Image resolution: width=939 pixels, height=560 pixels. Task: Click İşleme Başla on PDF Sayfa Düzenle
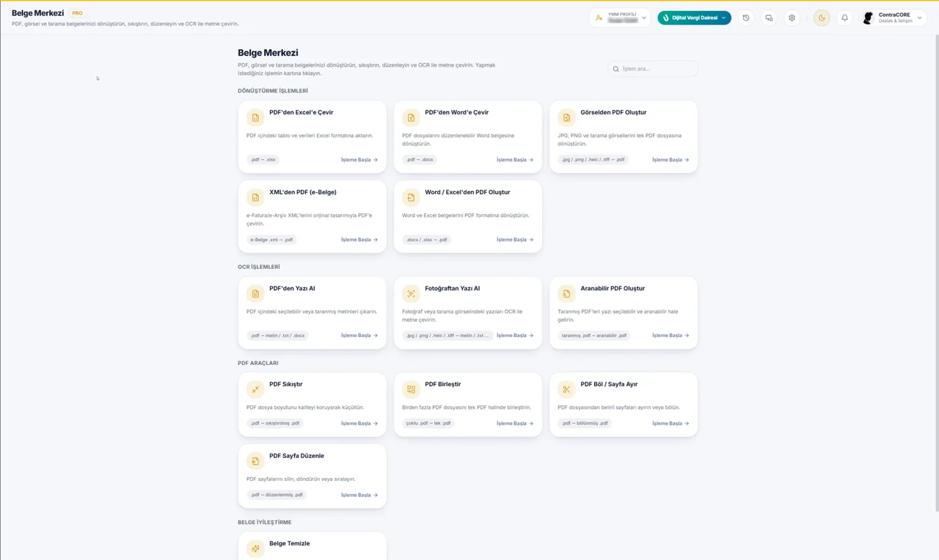click(x=359, y=495)
